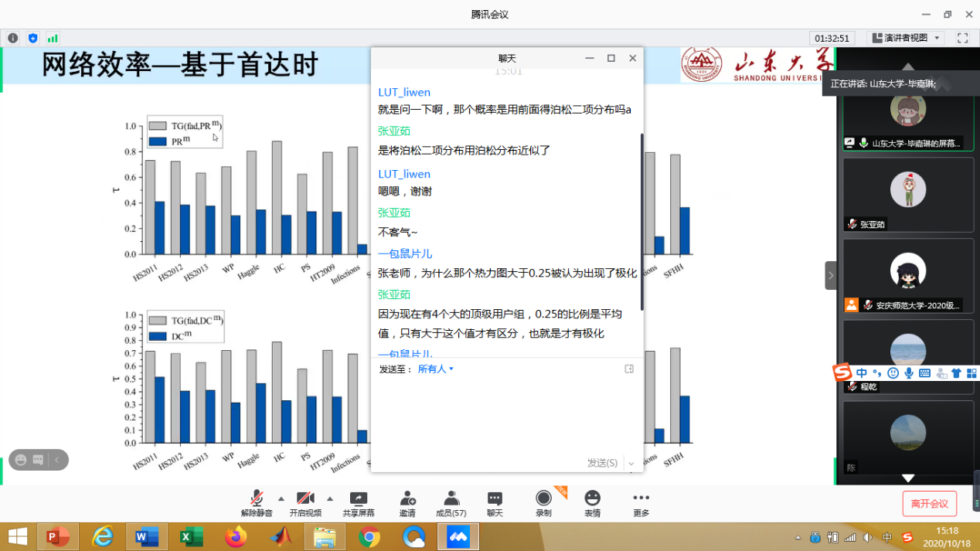Click the fullscreen icon at top right
980x551 pixels.
(x=962, y=38)
